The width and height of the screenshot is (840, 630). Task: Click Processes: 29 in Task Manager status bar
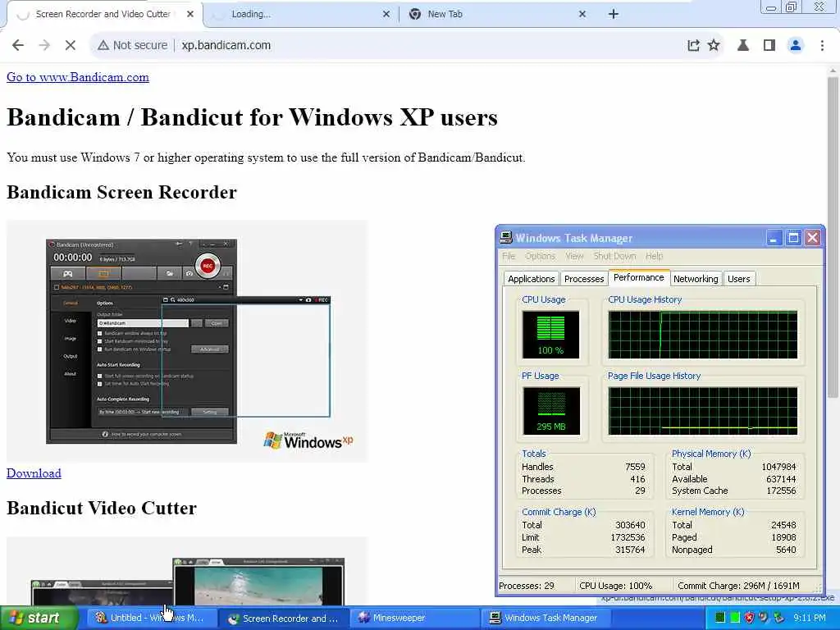[527, 586]
